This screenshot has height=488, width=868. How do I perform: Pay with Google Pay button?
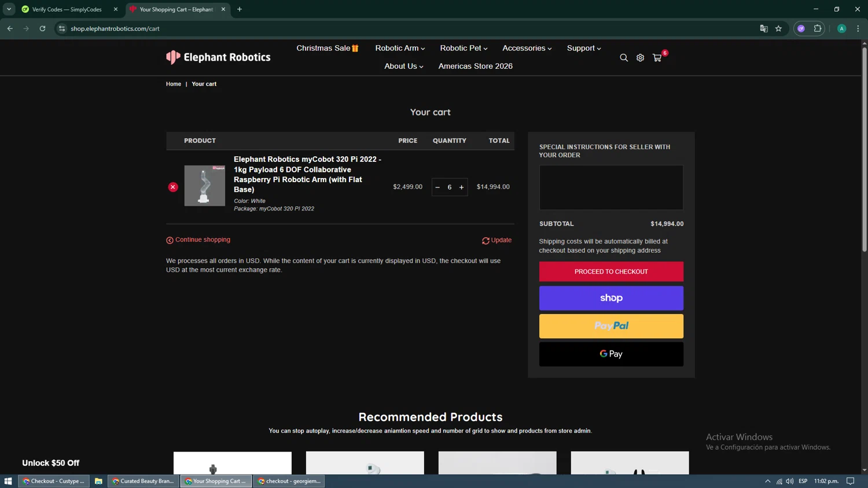[611, 354]
